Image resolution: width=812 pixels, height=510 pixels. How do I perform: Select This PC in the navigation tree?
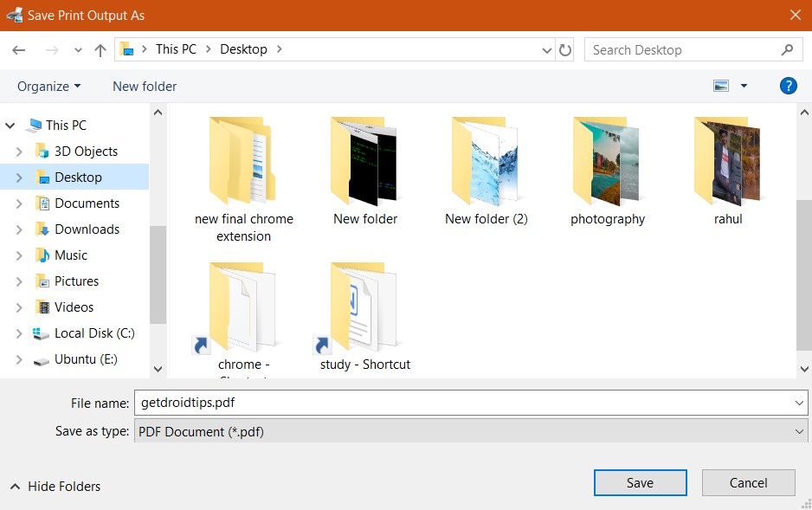pos(66,126)
